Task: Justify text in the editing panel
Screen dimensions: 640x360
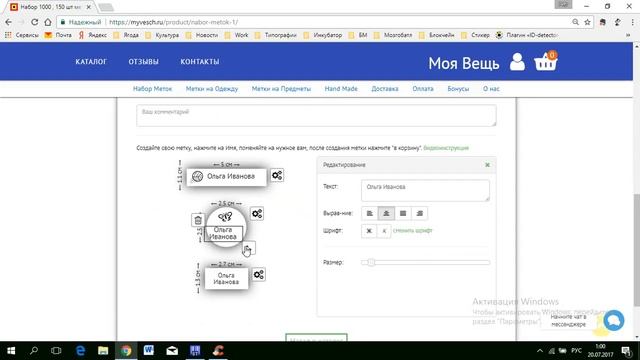Action: click(x=403, y=213)
